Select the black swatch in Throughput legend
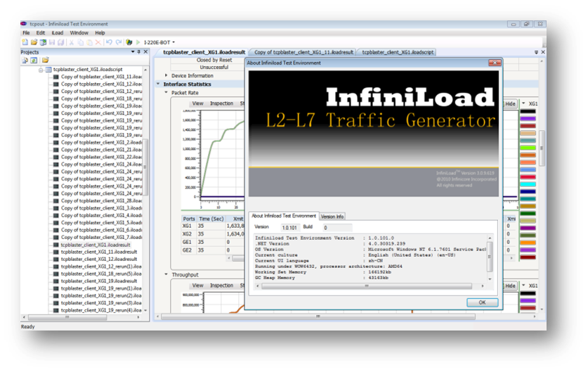 point(528,293)
